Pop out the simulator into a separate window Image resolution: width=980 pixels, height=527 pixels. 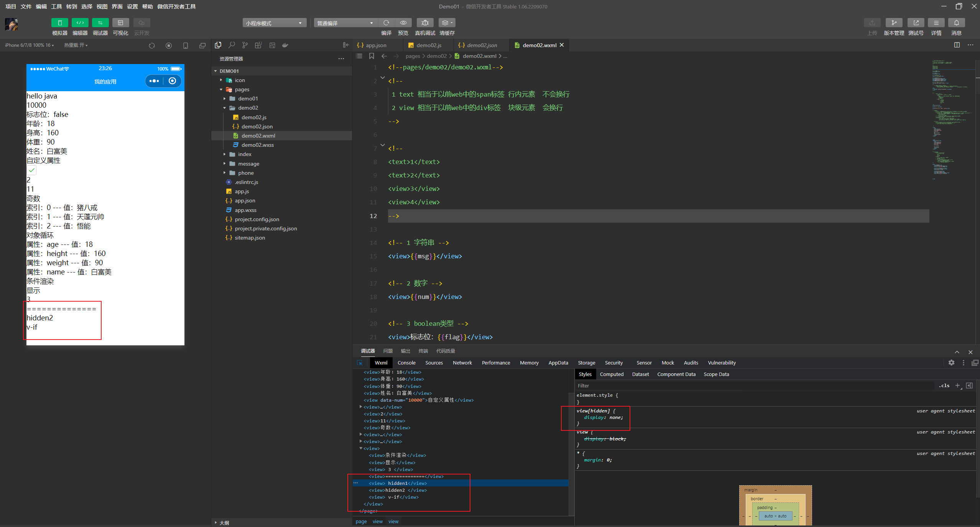[x=202, y=46]
